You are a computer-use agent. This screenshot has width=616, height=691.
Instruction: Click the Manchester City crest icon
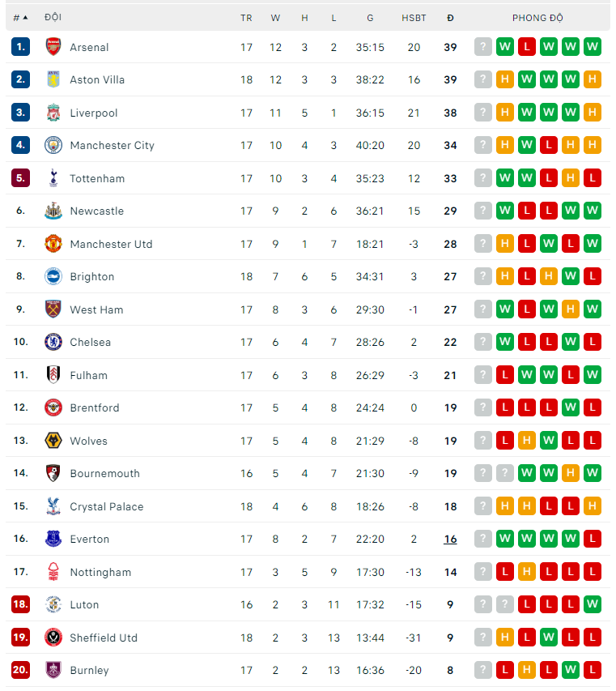[x=53, y=145]
